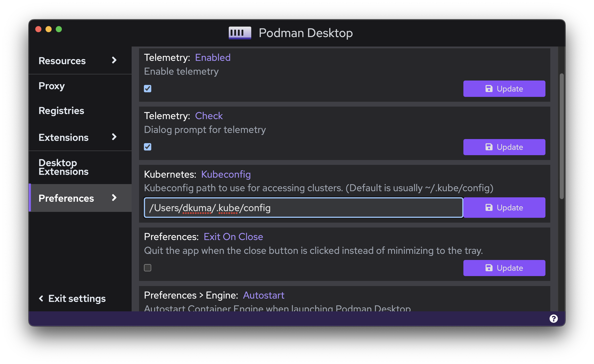
Task: Uncheck the Dialog prompt for telemetry checkbox
Action: pyautogui.click(x=147, y=147)
